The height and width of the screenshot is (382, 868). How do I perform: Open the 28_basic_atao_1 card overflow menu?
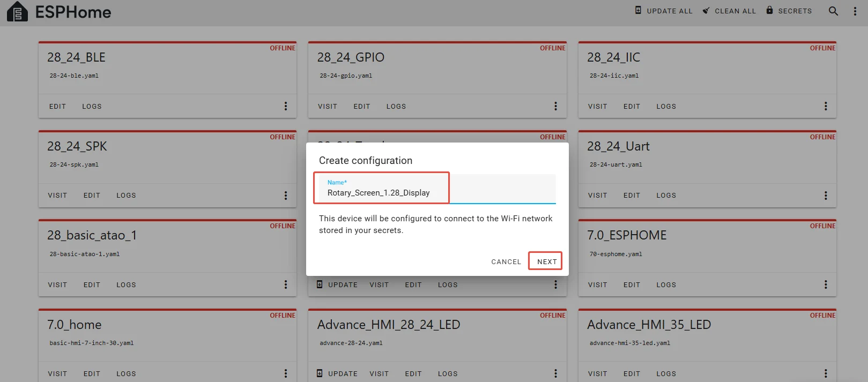(286, 284)
